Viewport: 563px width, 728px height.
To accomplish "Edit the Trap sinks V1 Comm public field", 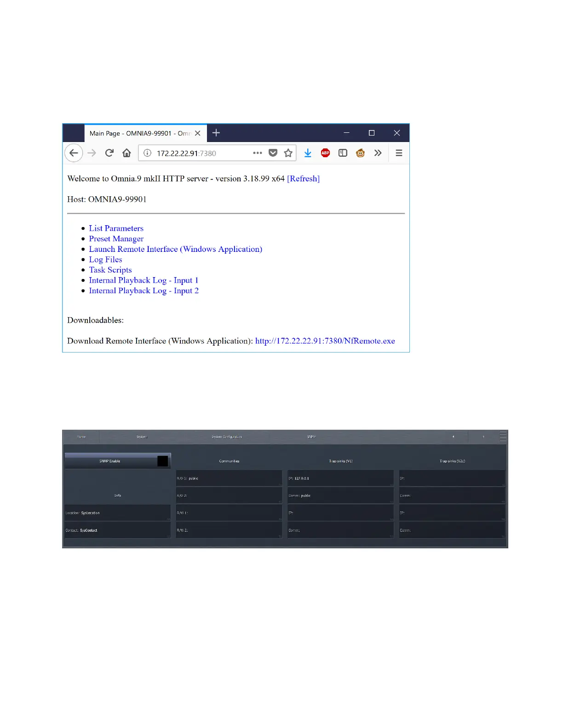I will [341, 496].
